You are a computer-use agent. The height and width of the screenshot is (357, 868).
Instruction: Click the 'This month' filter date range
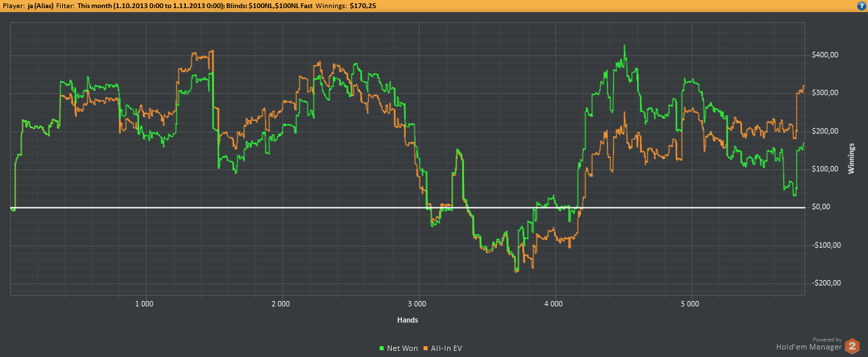(x=151, y=5)
